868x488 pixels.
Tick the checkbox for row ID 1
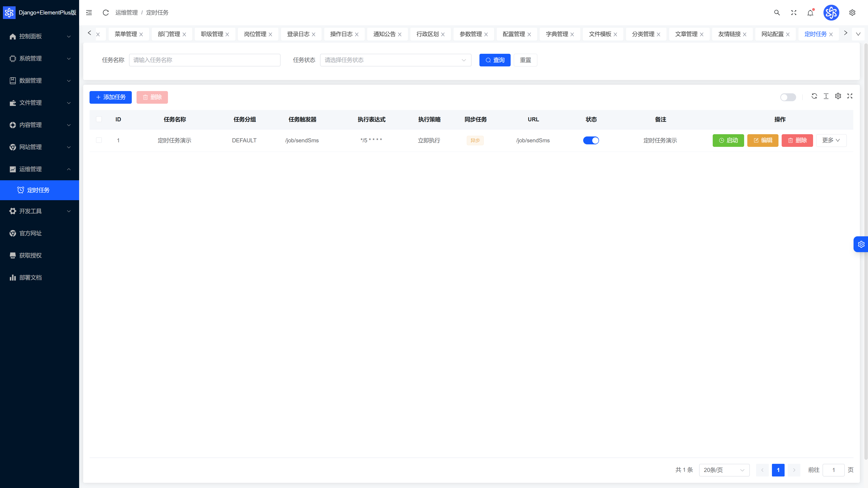tap(99, 140)
